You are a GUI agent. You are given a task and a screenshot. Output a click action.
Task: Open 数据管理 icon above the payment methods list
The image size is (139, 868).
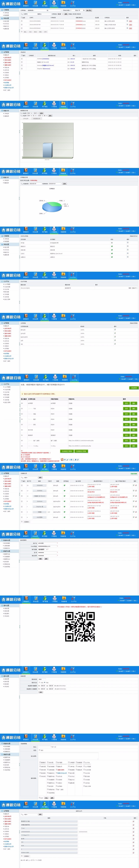tap(63, 230)
